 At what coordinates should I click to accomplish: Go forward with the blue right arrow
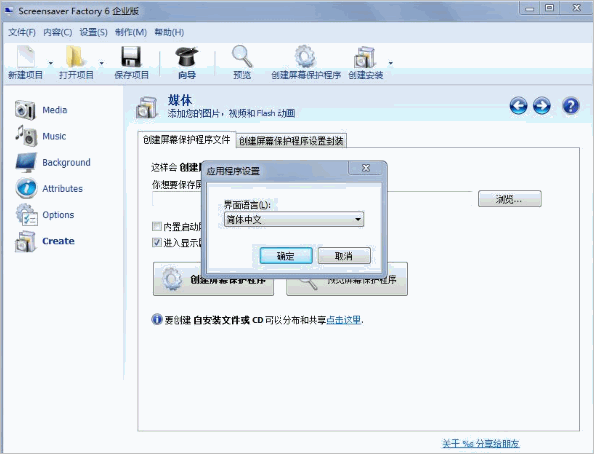coord(542,105)
